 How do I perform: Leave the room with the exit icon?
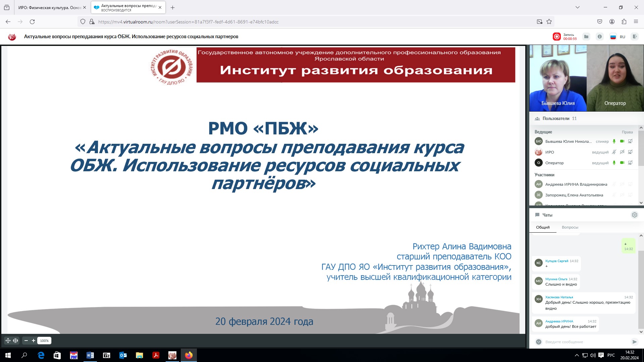(635, 37)
